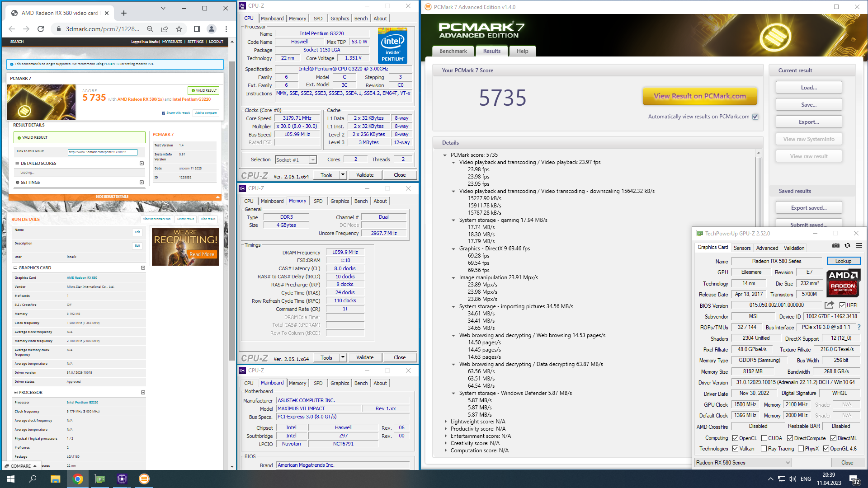Open the Chrome tab search chevron
This screenshot has height=488, width=868.
click(x=163, y=8)
